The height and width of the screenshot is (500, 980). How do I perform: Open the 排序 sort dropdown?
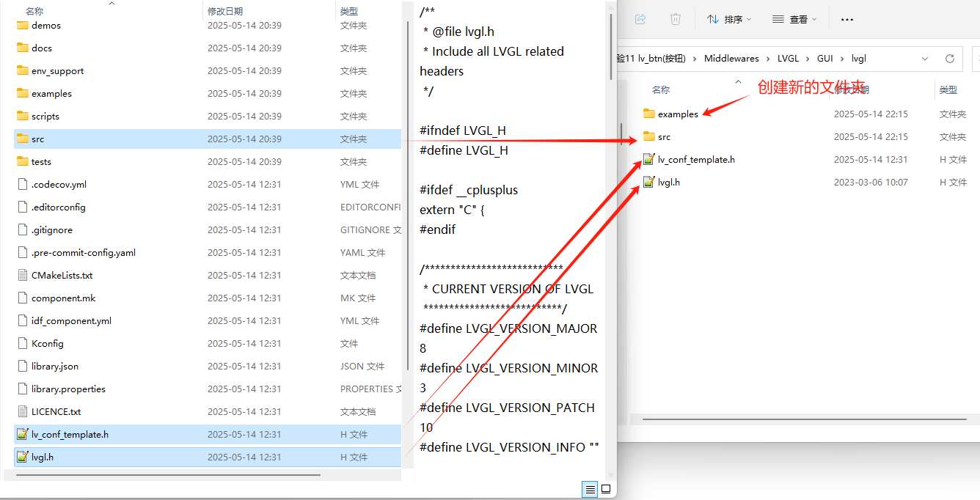click(x=729, y=20)
